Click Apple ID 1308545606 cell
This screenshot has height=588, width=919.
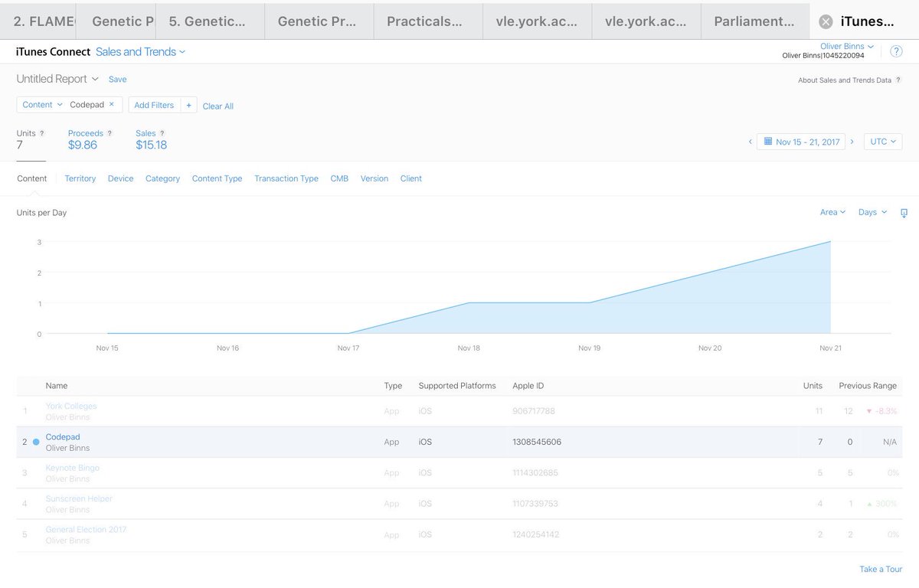click(x=537, y=442)
